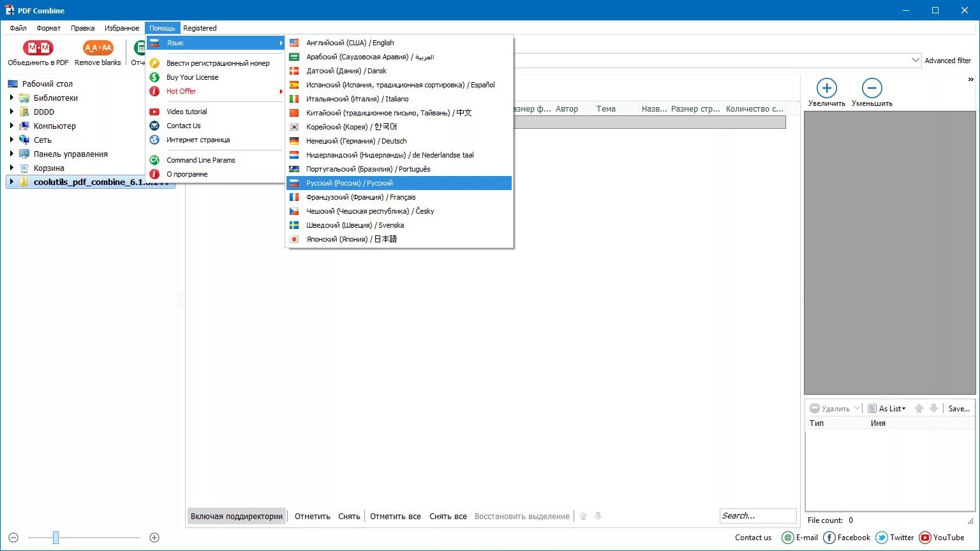
Task: Select Korean (한국어) language
Action: pos(399,127)
